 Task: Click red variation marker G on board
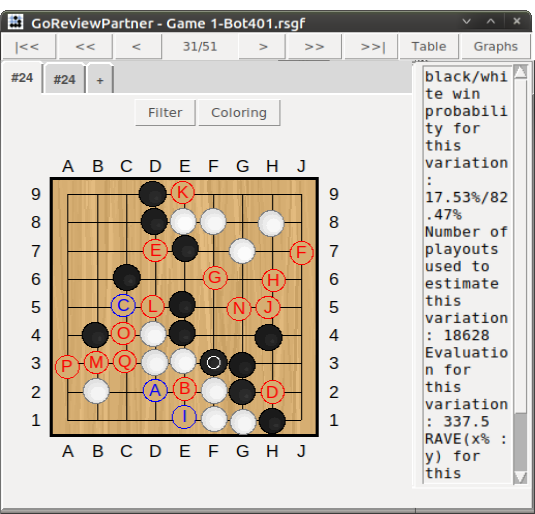click(x=215, y=277)
